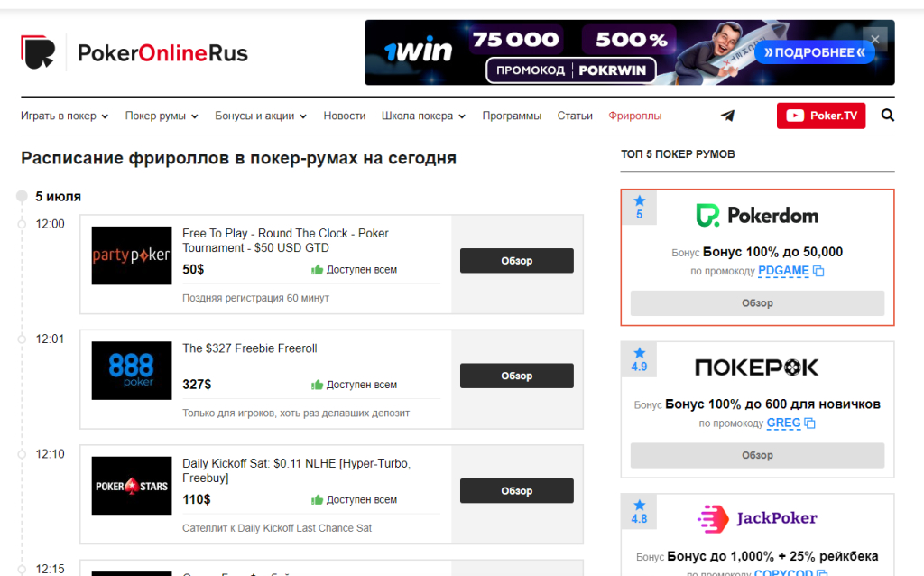Viewport: 924px width, 576px height.
Task: Click the ПОКЕРОК logo
Action: tap(757, 367)
